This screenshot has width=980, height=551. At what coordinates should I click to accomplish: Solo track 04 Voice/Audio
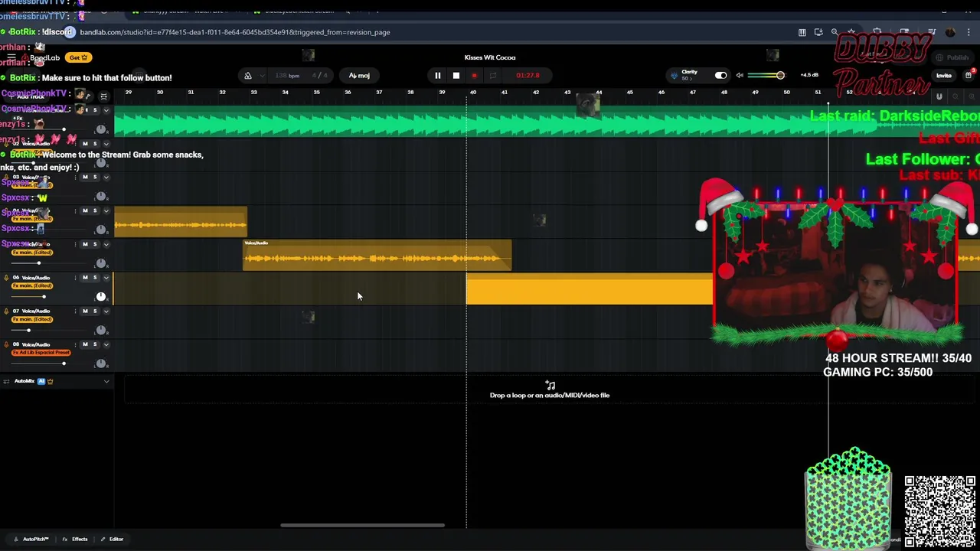click(95, 211)
